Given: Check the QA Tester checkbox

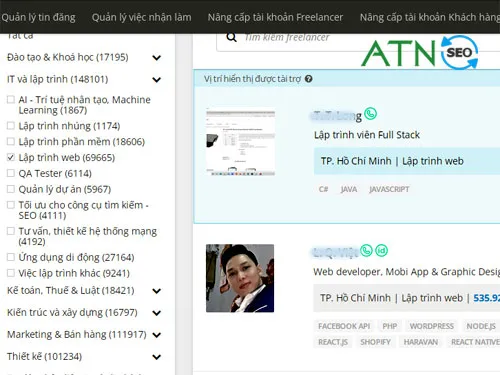Looking at the screenshot, I should pyautogui.click(x=11, y=173).
